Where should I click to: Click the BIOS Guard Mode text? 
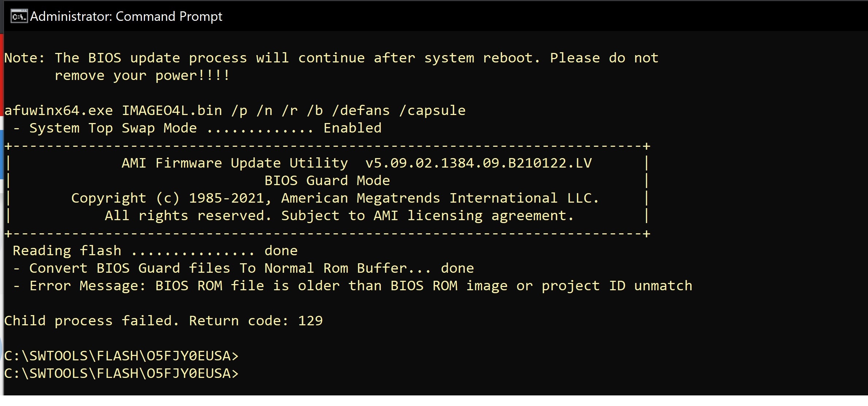pyautogui.click(x=327, y=180)
